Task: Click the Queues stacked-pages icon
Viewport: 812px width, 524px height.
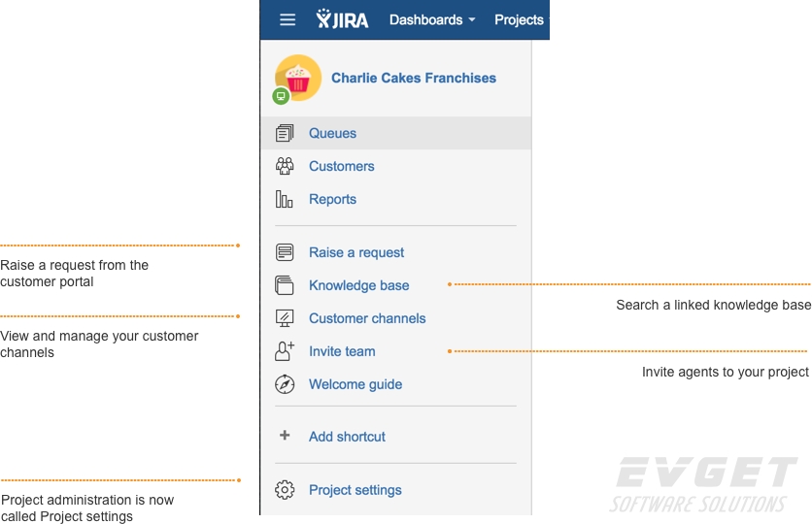Action: 285,133
